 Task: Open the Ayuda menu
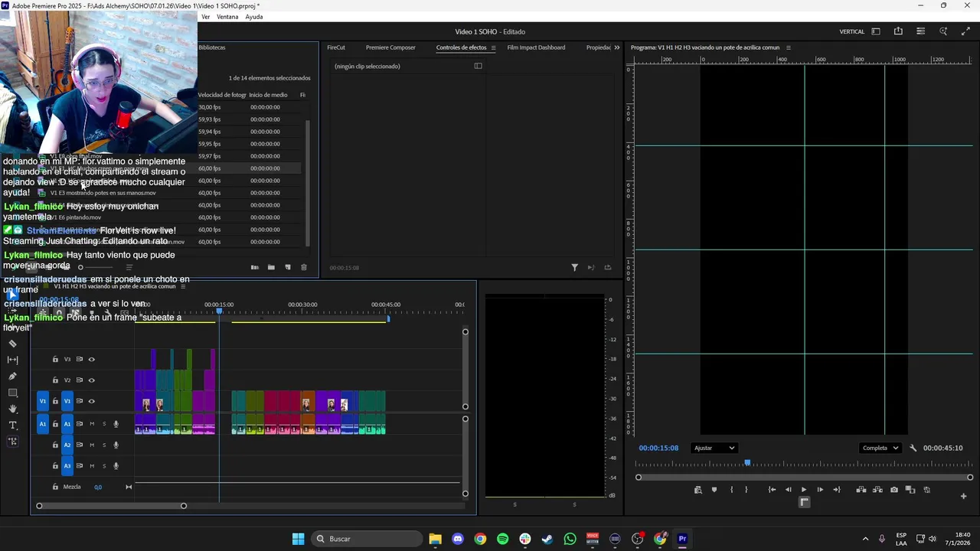[x=254, y=17]
